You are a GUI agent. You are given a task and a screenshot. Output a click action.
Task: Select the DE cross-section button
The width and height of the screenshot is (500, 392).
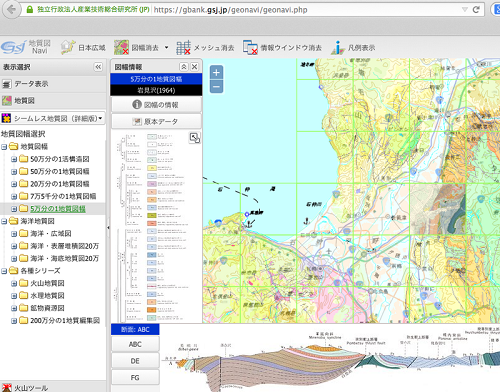pos(135,361)
